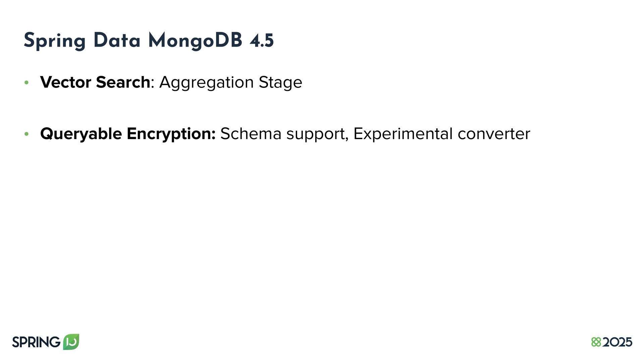The image size is (644, 362).
Task: Select the green bullet before Queryable Encryption
Action: 27,134
